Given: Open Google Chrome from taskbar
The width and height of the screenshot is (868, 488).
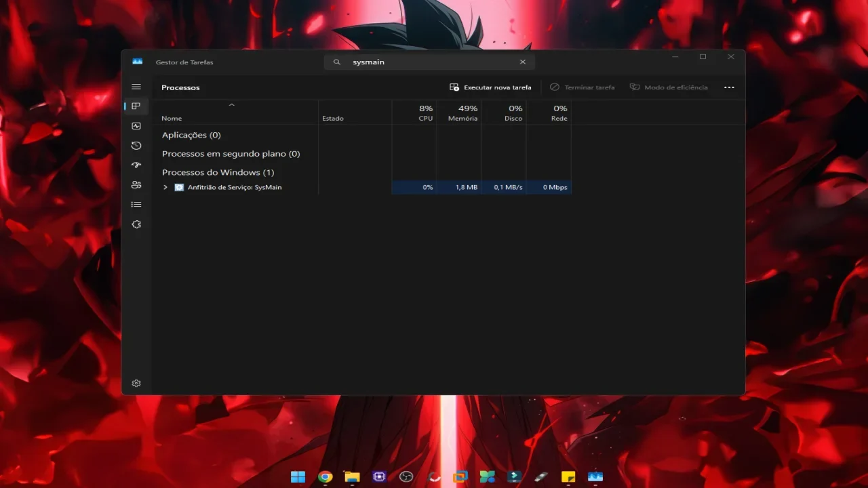Looking at the screenshot, I should pos(325,476).
